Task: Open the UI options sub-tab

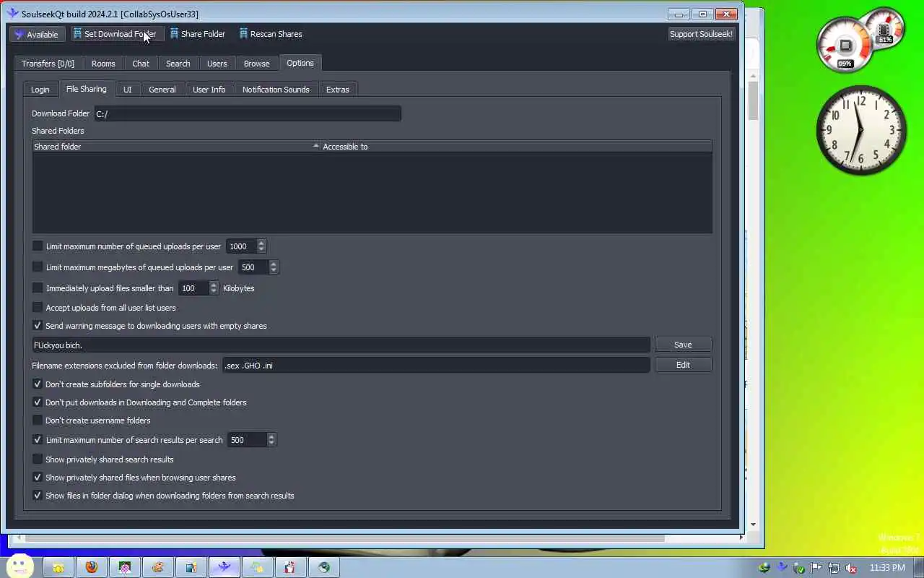Action: tap(127, 90)
